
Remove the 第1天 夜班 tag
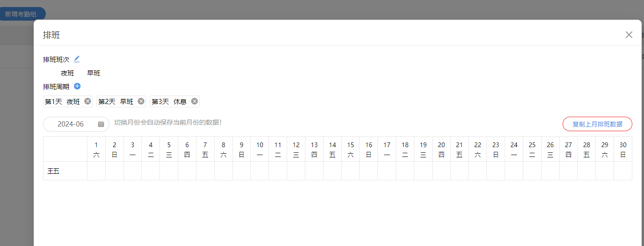(87, 101)
